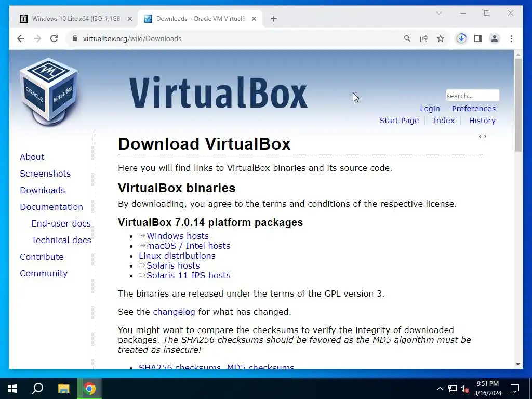Download Solaris 11 IPS hosts package

click(x=188, y=275)
